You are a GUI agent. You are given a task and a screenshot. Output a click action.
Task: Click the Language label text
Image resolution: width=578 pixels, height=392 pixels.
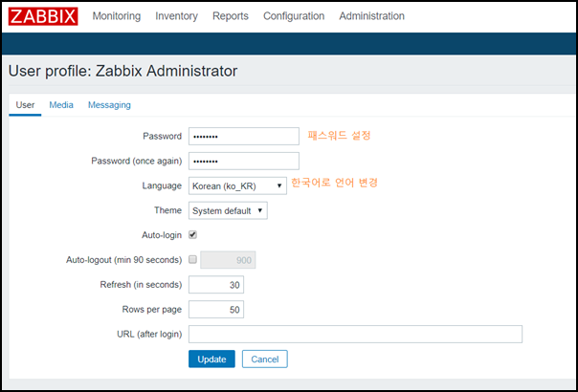coord(162,185)
